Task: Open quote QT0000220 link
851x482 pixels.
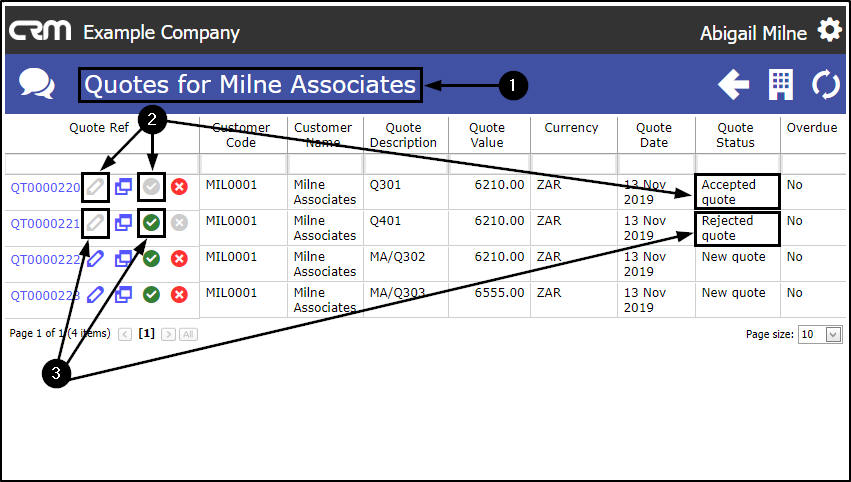Action: point(45,187)
